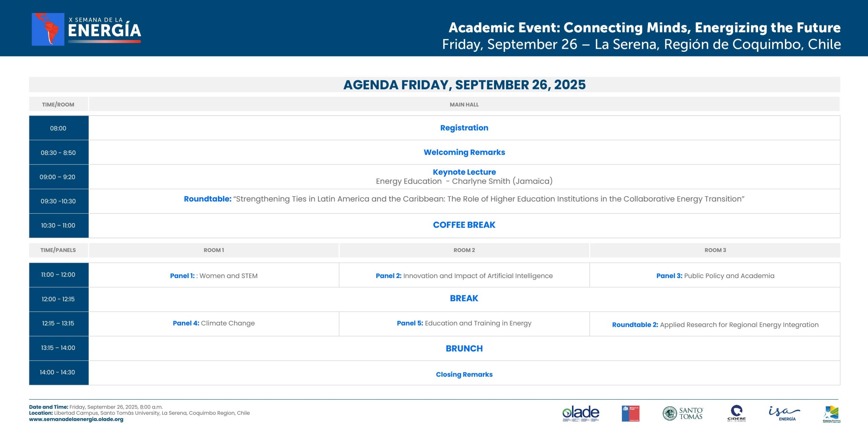Screen dimensions: 868x434
Task: Click the Chile Ministry of Energy logo
Action: click(x=630, y=414)
